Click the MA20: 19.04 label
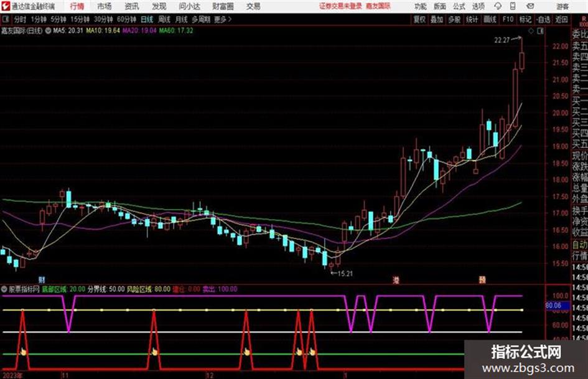588x379 pixels. pos(139,30)
